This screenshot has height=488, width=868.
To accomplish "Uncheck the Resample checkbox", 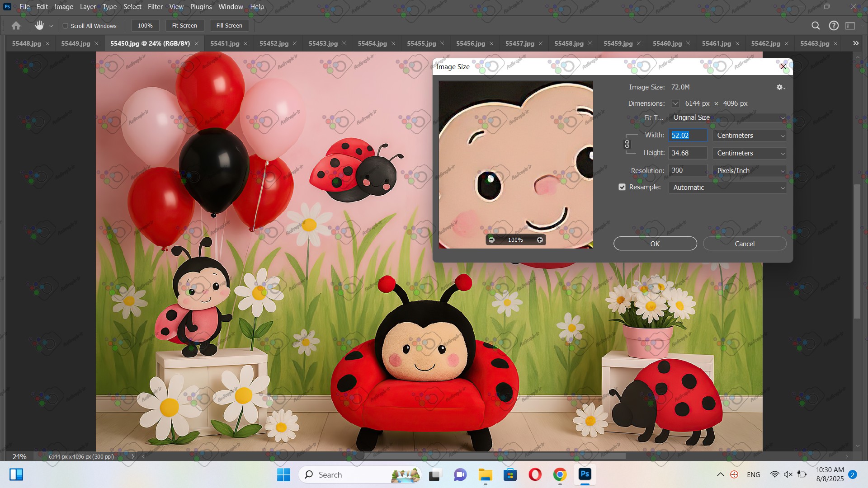I will (x=622, y=187).
